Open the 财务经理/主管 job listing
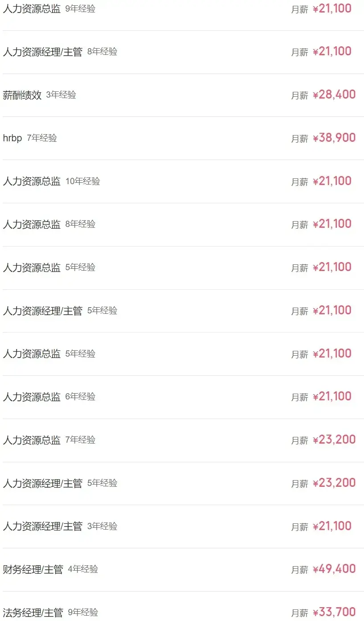Screen dimensions: 364x621 (x=33, y=569)
